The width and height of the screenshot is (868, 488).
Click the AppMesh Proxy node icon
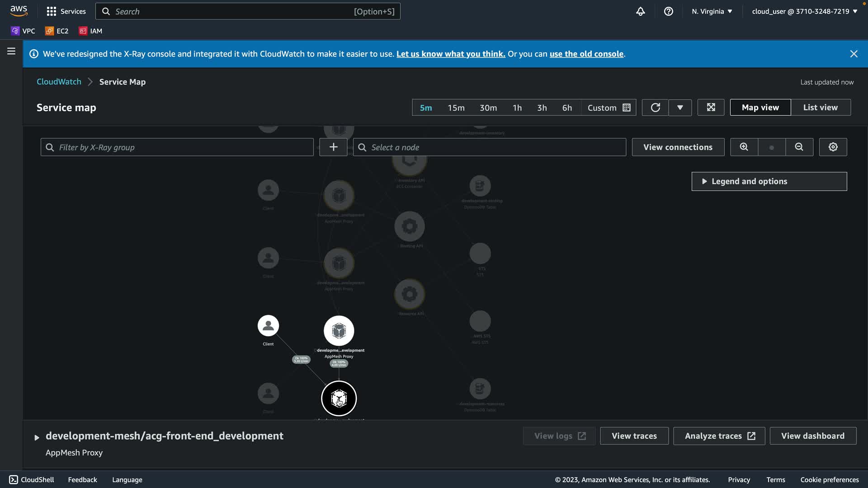[339, 331]
